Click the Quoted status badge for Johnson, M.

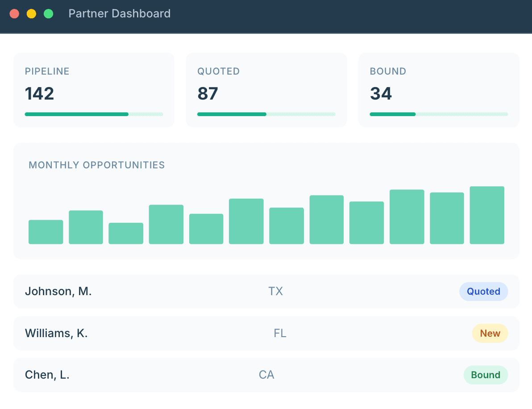pyautogui.click(x=483, y=291)
